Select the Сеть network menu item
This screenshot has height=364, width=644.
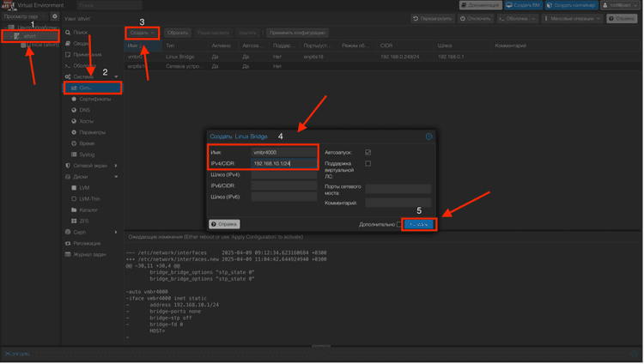[93, 88]
